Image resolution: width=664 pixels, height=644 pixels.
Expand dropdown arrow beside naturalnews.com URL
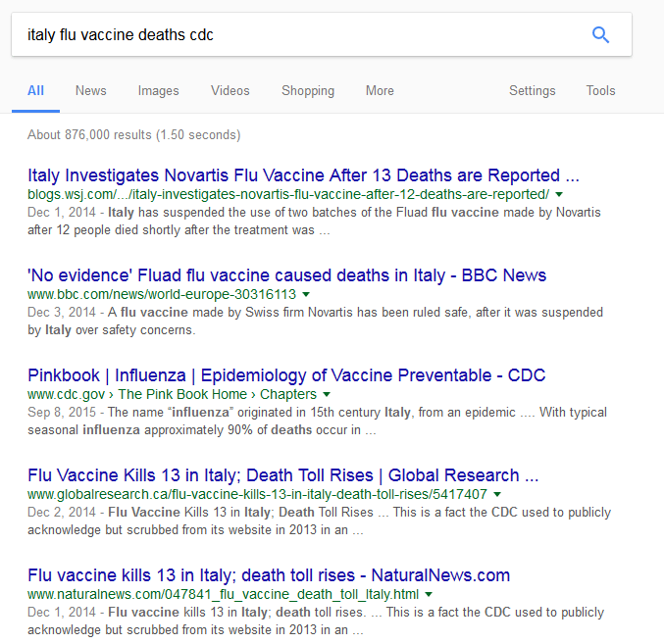click(x=430, y=594)
